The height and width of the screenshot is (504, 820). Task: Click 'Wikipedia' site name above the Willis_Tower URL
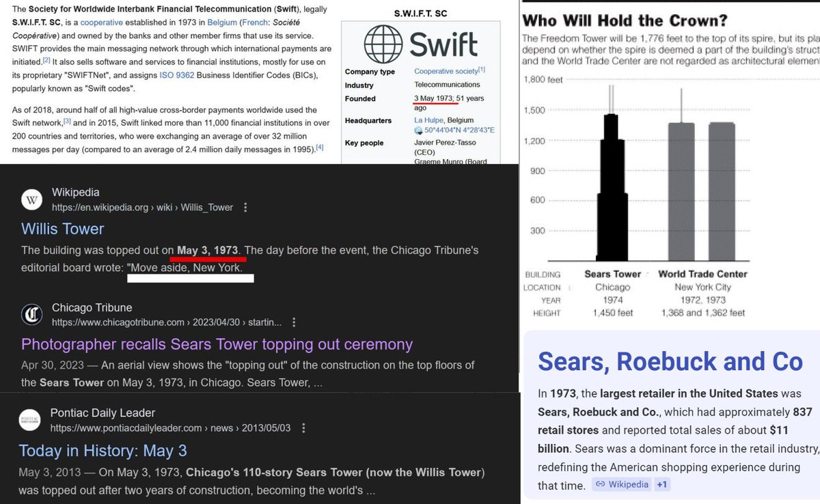point(76,193)
